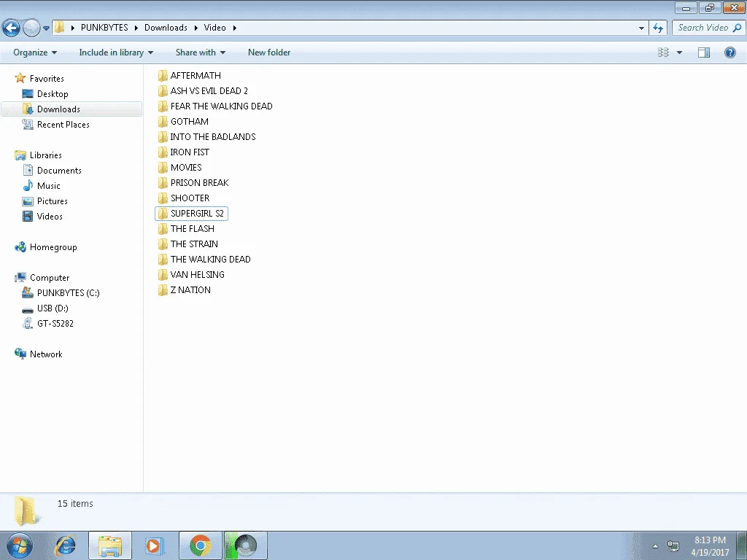Click Windows Explorer taskbar button
This screenshot has height=560, width=747.
(110, 545)
